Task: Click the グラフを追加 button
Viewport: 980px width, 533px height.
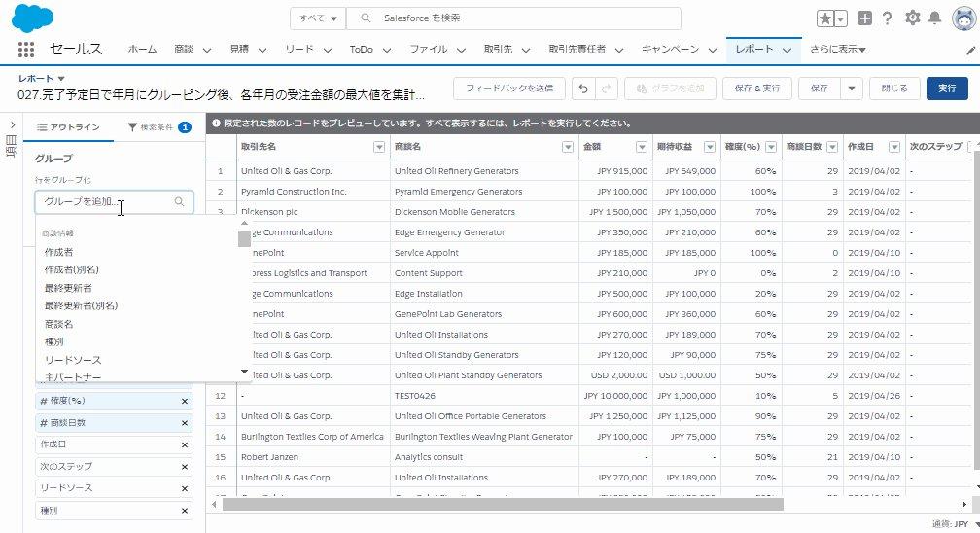Action: click(670, 89)
